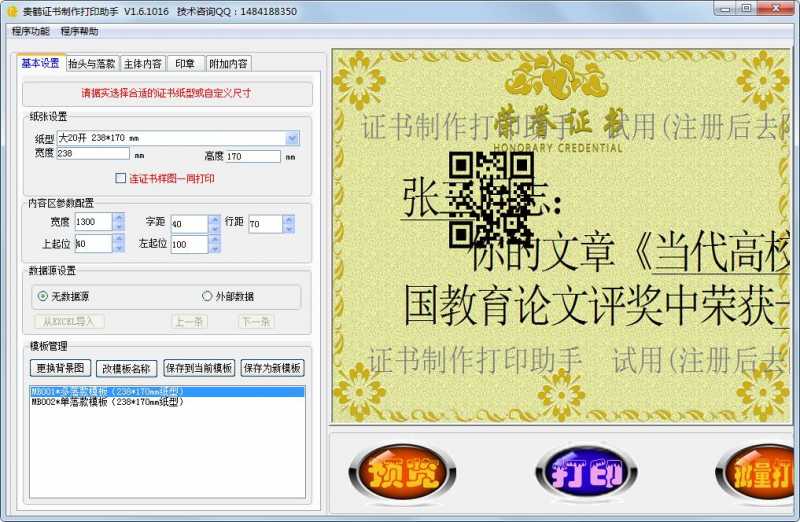Decrease the 上起位 top offset value

tap(119, 247)
